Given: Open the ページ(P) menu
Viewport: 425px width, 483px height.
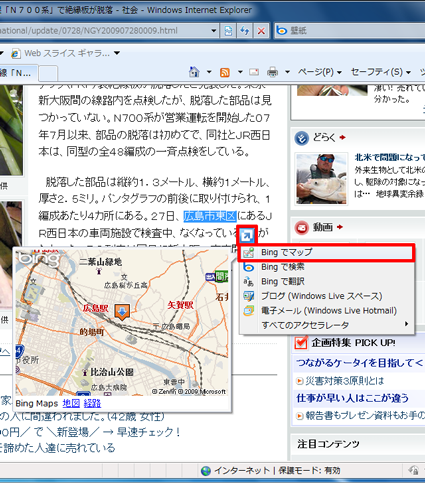Looking at the screenshot, I should point(320,72).
